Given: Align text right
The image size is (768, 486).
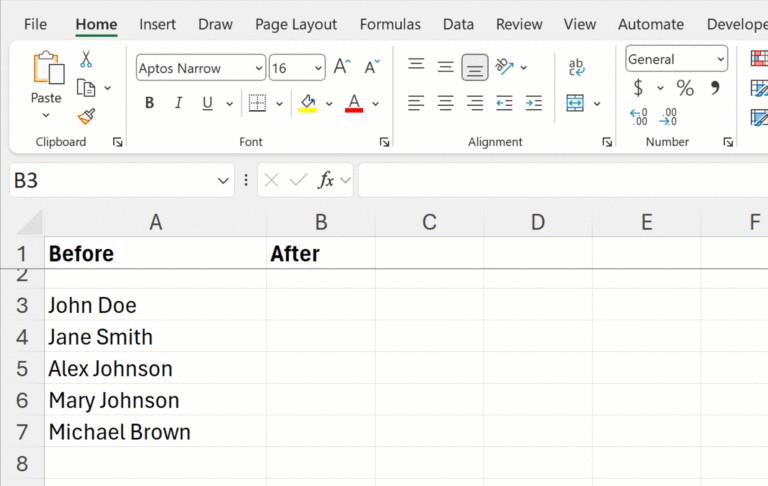Looking at the screenshot, I should pyautogui.click(x=475, y=103).
